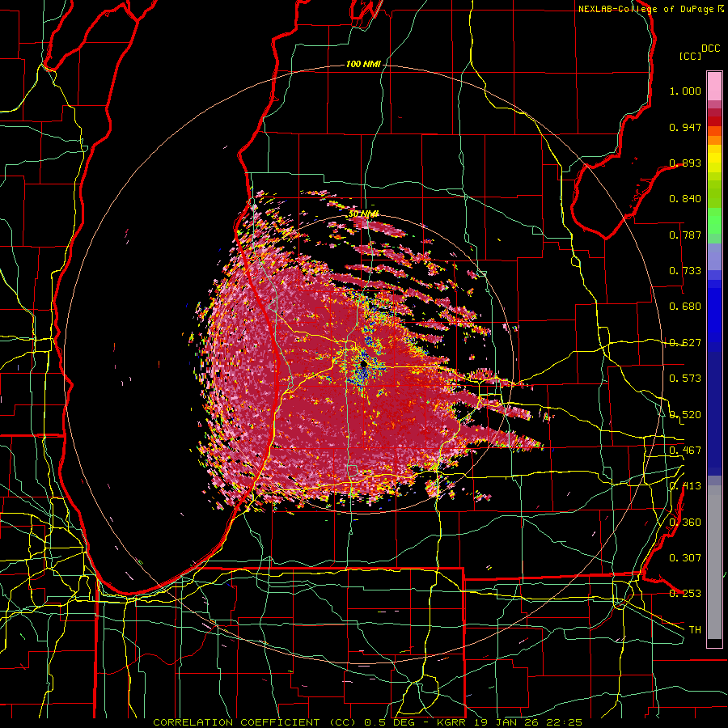Select the 0.680 value on color scale

pyautogui.click(x=685, y=307)
